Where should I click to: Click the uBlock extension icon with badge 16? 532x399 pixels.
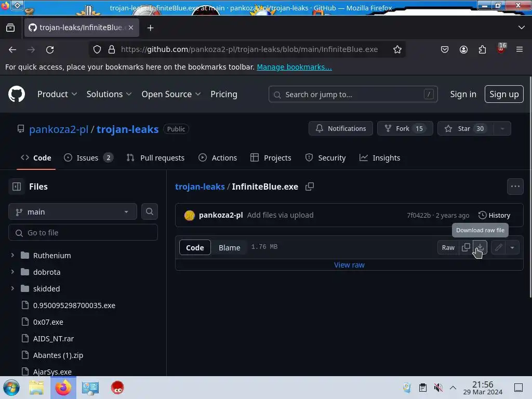point(501,48)
